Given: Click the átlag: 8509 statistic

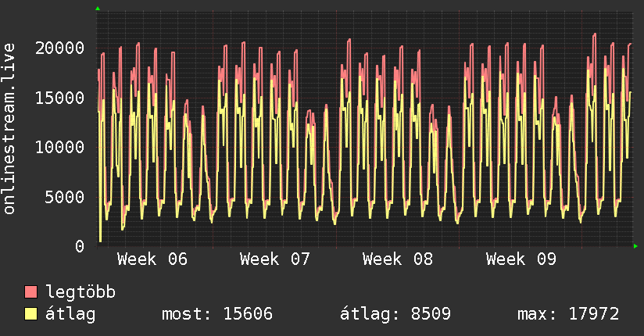Looking at the screenshot, I should (x=395, y=314).
